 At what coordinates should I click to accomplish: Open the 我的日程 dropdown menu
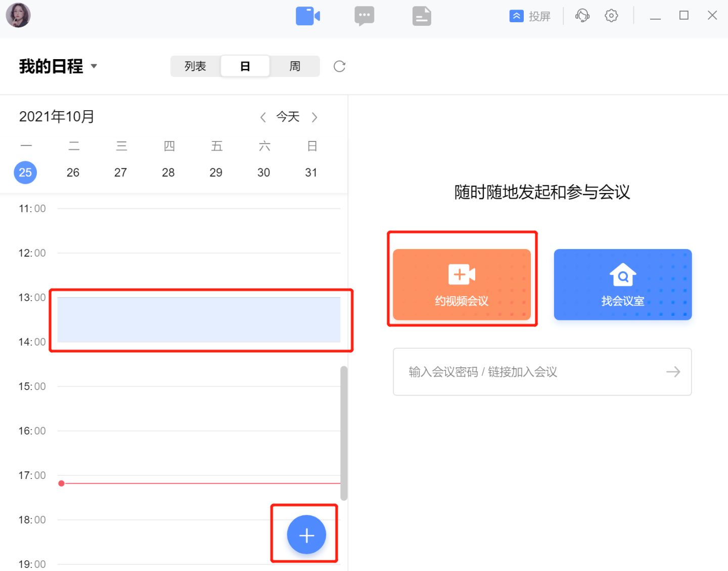[57, 66]
